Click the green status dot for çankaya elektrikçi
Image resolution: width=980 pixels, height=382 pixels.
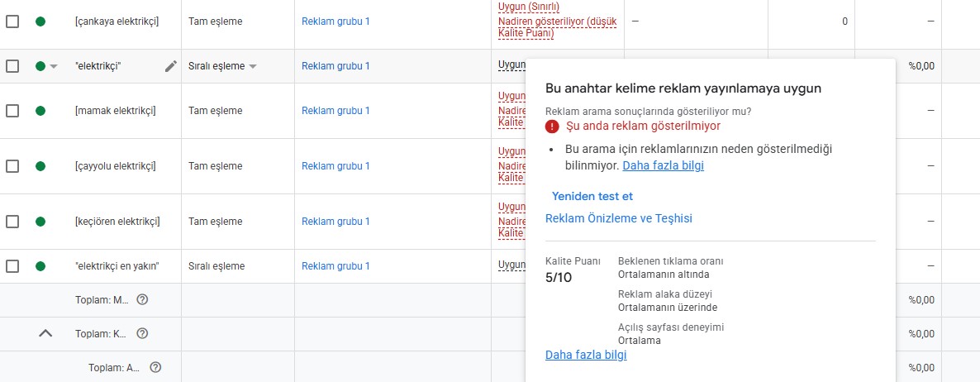pos(40,21)
